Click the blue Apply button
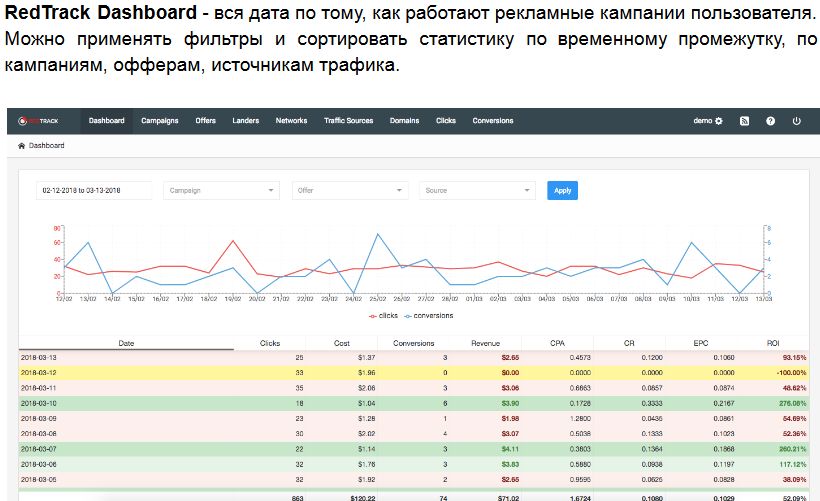Screen dimensions: 820x501 coord(562,190)
